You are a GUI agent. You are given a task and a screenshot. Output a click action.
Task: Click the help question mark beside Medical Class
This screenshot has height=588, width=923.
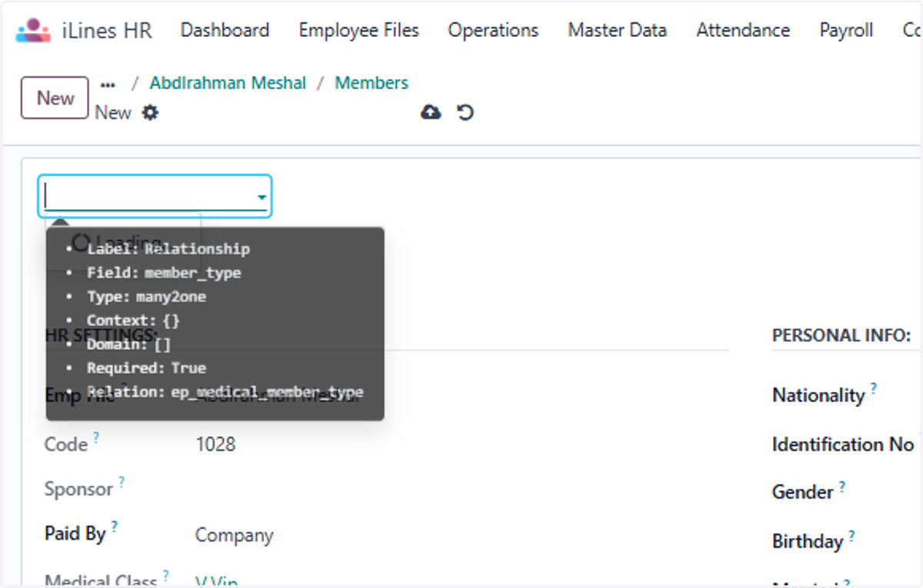click(166, 575)
